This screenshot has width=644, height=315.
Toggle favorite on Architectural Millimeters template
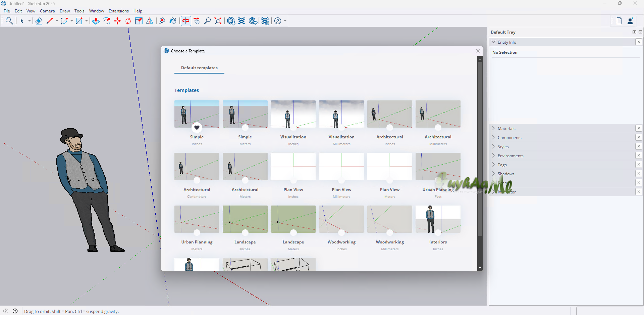coord(438,128)
